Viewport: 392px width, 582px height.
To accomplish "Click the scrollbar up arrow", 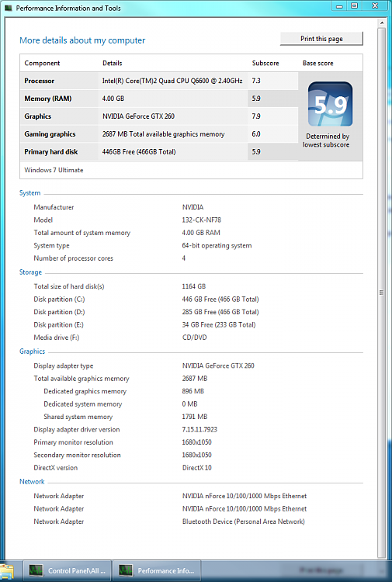I will tap(382, 23).
